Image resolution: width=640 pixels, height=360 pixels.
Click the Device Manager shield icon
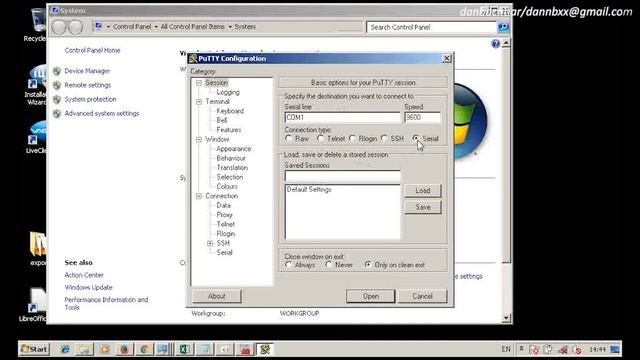[57, 71]
